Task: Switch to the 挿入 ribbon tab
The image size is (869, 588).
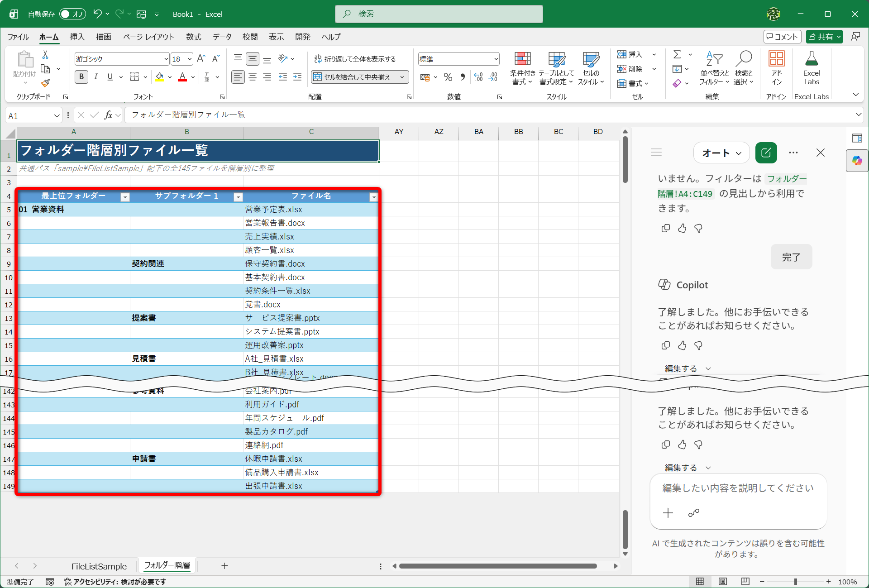Action: pyautogui.click(x=77, y=37)
